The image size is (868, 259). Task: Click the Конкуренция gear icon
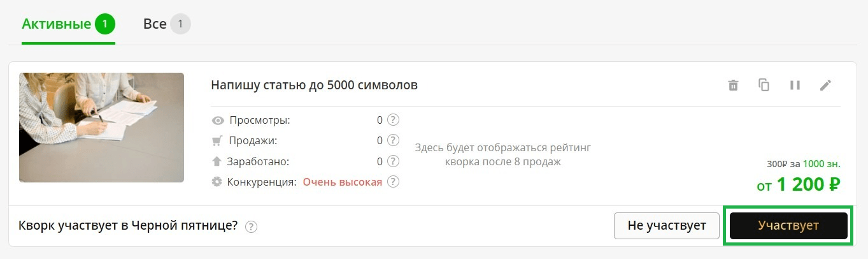coord(218,182)
